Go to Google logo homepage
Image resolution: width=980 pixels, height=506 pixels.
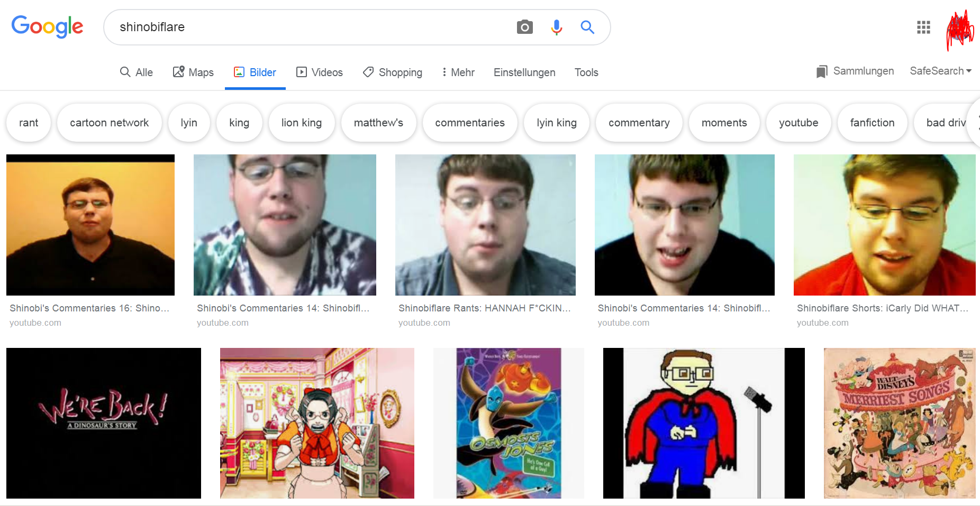(x=47, y=26)
